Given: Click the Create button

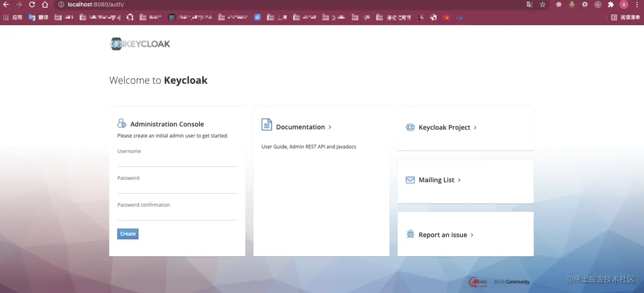Looking at the screenshot, I should point(128,234).
